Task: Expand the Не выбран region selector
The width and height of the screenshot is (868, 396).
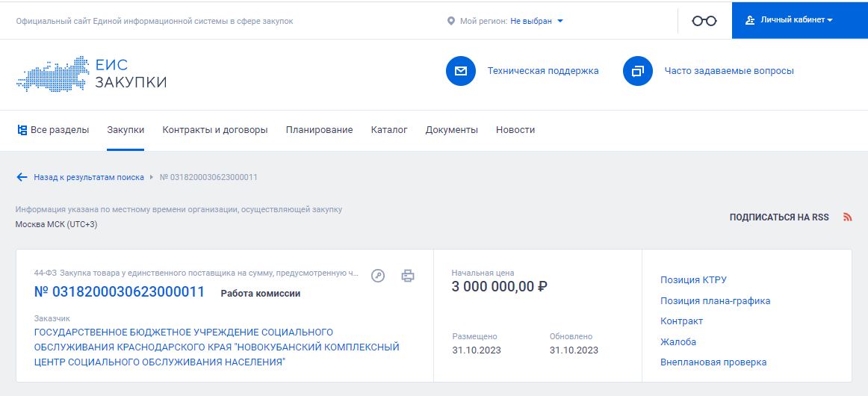Action: pos(536,21)
